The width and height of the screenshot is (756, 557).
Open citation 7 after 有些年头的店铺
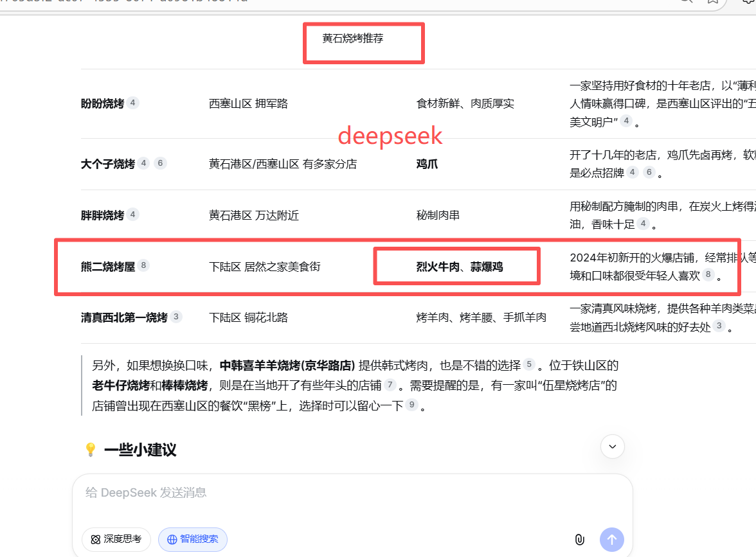(x=390, y=384)
